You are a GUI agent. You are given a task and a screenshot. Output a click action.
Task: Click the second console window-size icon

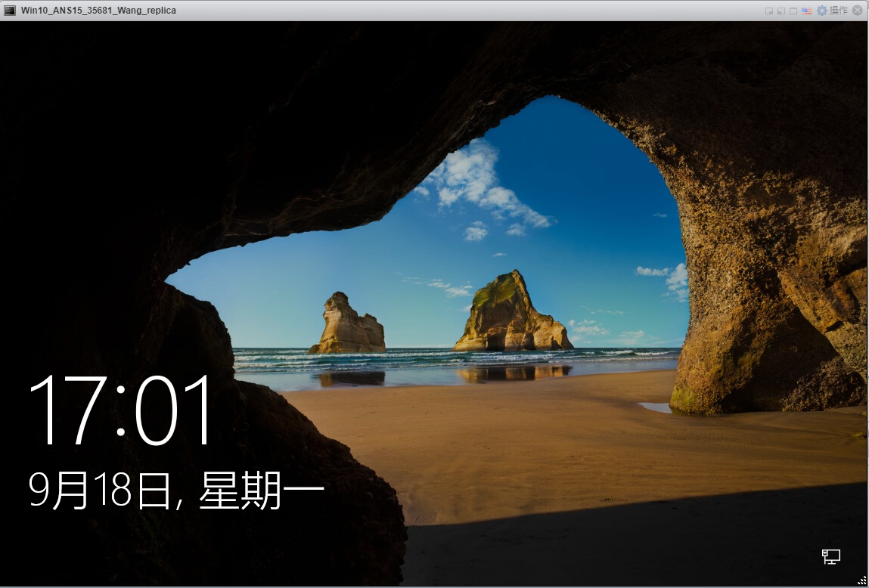781,11
